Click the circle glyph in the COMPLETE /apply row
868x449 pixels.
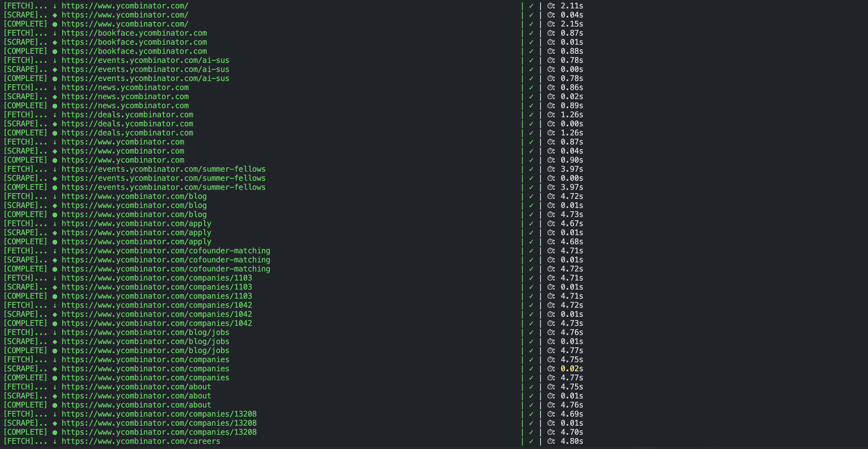54,242
